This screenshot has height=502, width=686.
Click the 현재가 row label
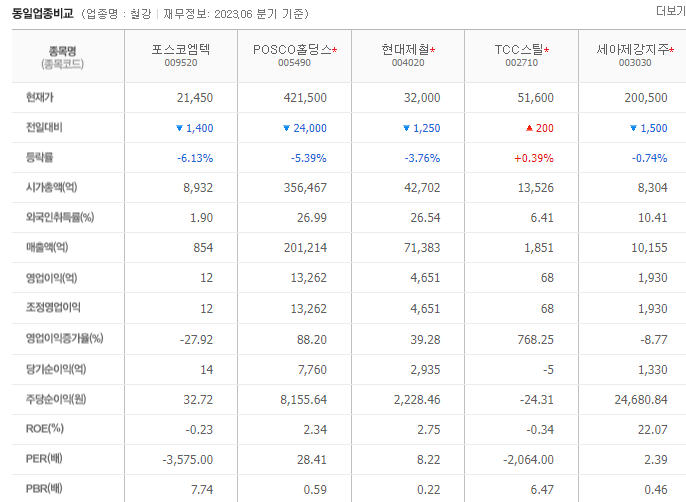click(40, 97)
